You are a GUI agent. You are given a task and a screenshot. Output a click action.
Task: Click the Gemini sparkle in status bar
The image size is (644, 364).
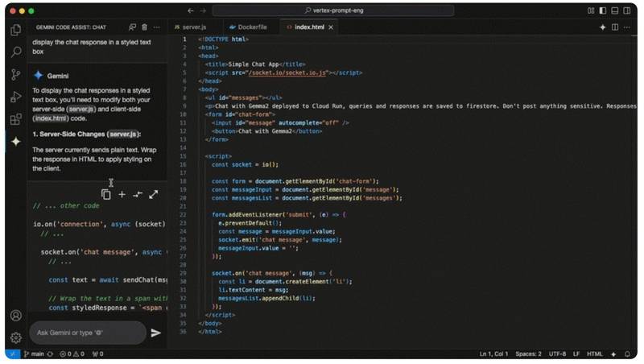click(x=613, y=354)
